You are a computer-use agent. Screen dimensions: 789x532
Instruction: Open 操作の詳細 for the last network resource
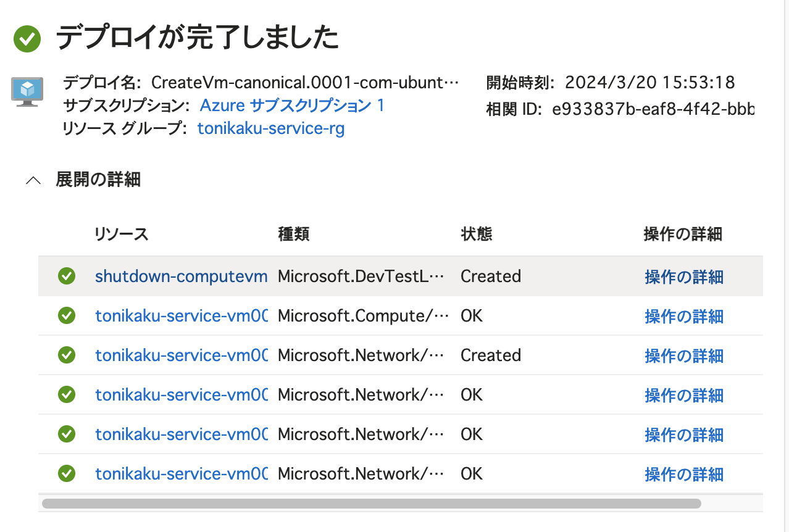point(683,473)
